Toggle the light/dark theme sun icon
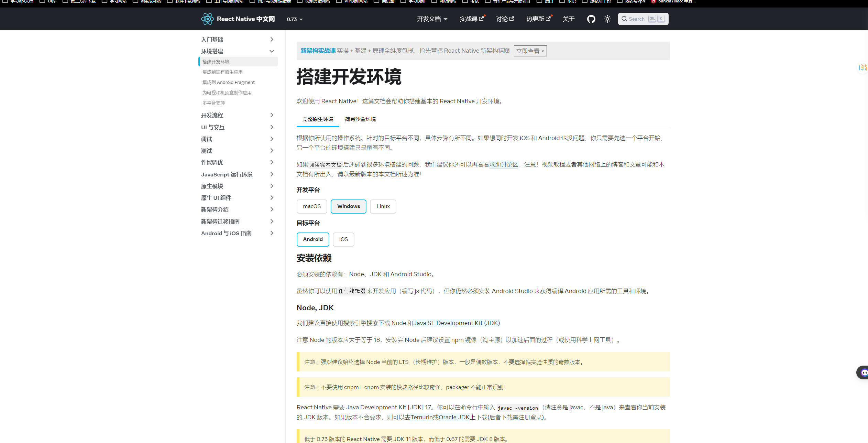 pyautogui.click(x=607, y=19)
